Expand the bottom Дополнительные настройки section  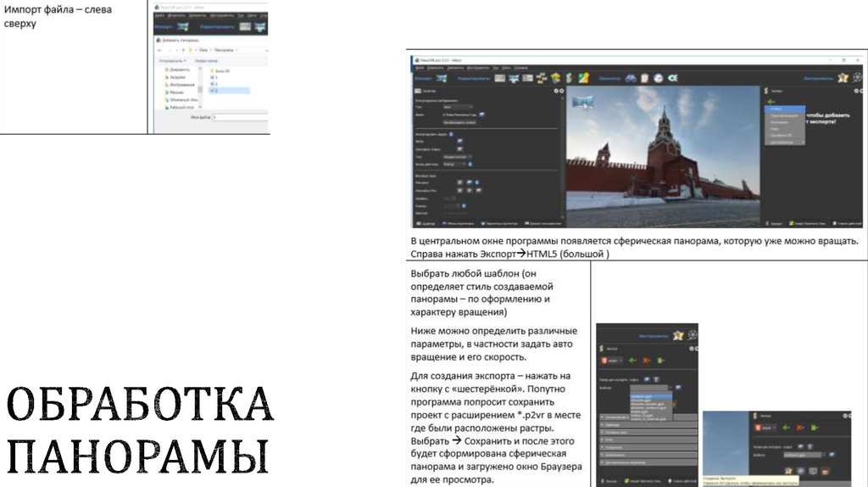point(648,462)
